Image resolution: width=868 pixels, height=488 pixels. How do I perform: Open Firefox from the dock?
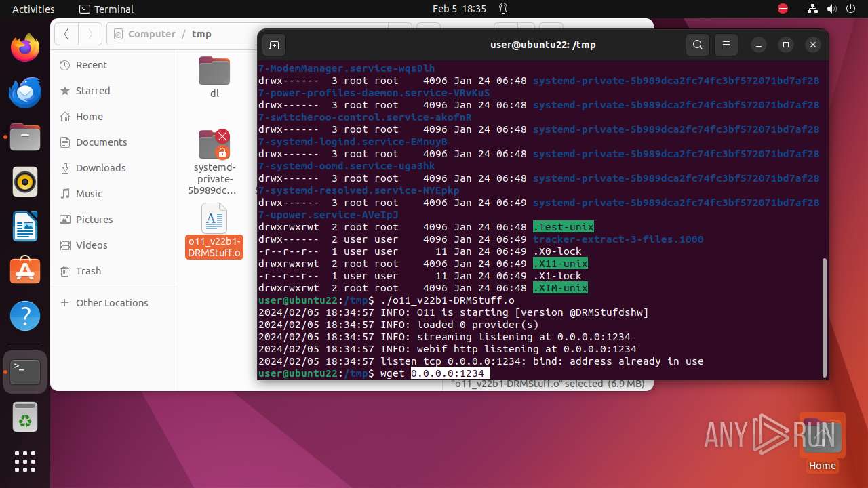click(25, 49)
